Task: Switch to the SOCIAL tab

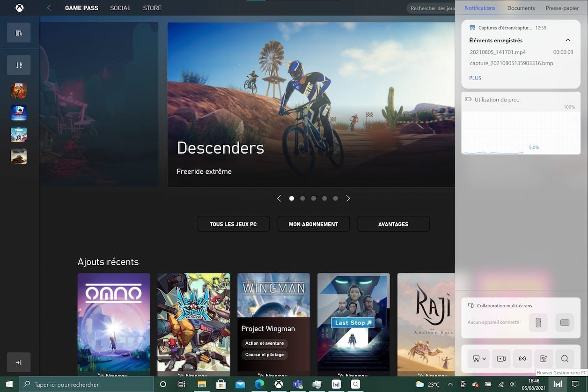Action: click(x=120, y=8)
